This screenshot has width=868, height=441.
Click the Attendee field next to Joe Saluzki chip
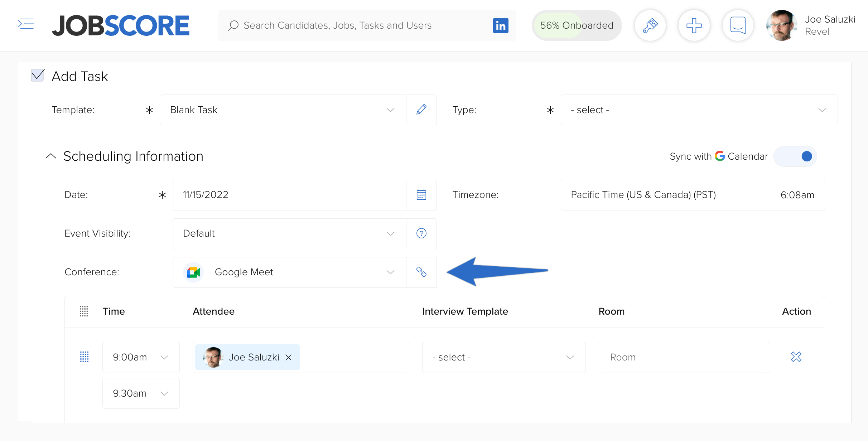click(355, 357)
